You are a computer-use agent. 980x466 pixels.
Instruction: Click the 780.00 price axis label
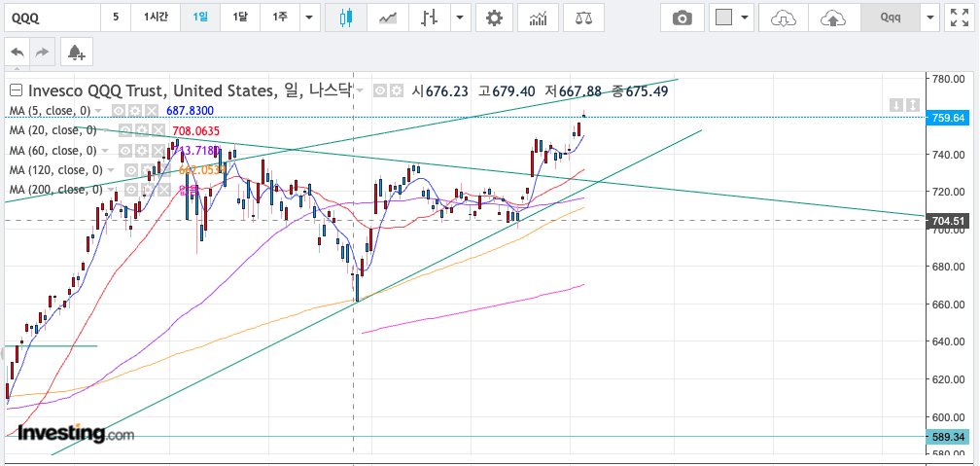point(949,79)
